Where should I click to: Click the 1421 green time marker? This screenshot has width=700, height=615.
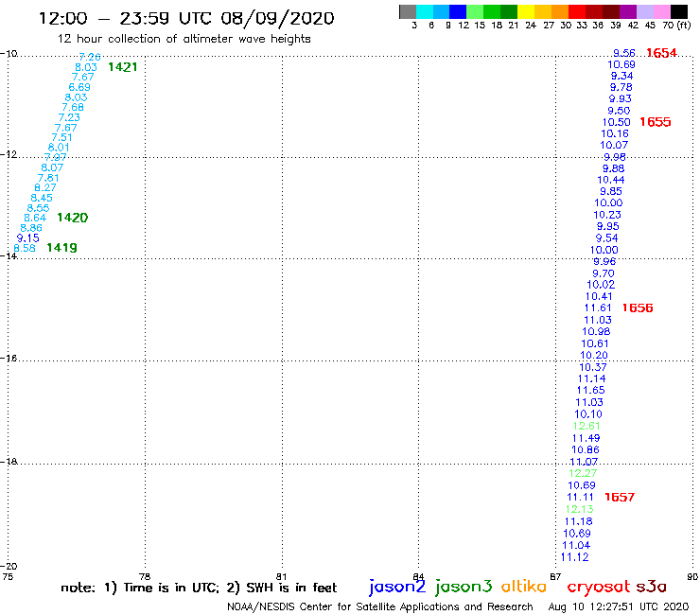click(123, 67)
